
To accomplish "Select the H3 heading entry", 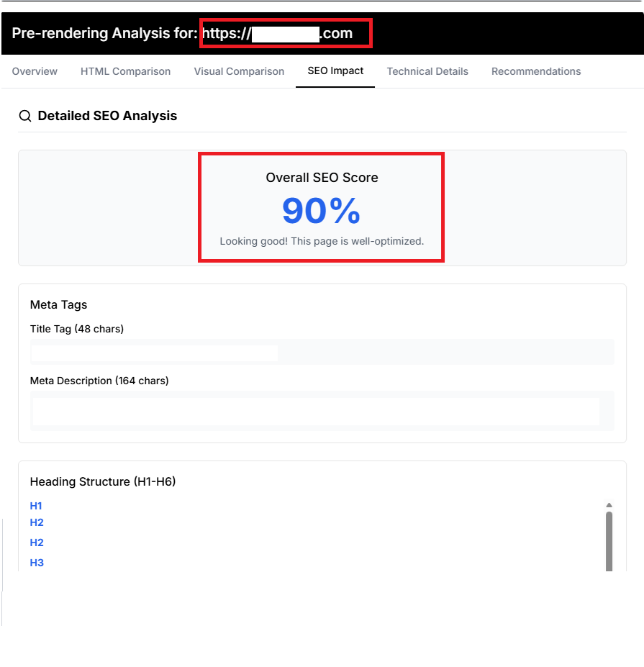I will click(37, 563).
